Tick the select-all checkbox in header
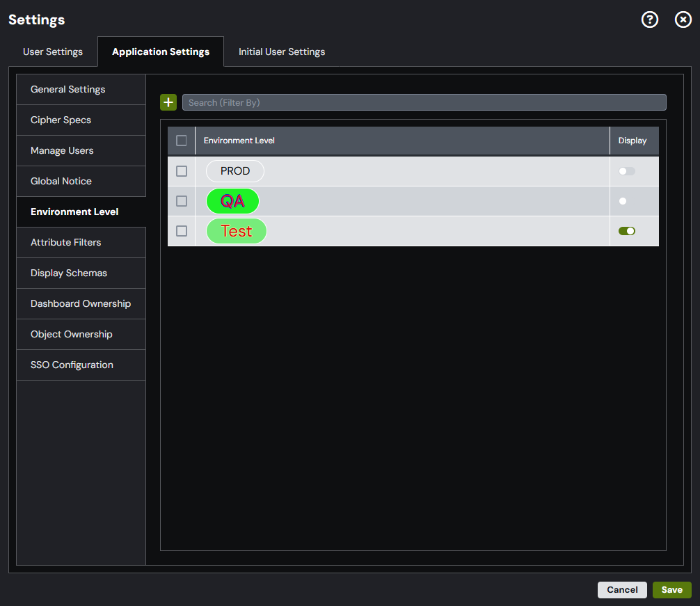This screenshot has height=606, width=700. tap(181, 141)
